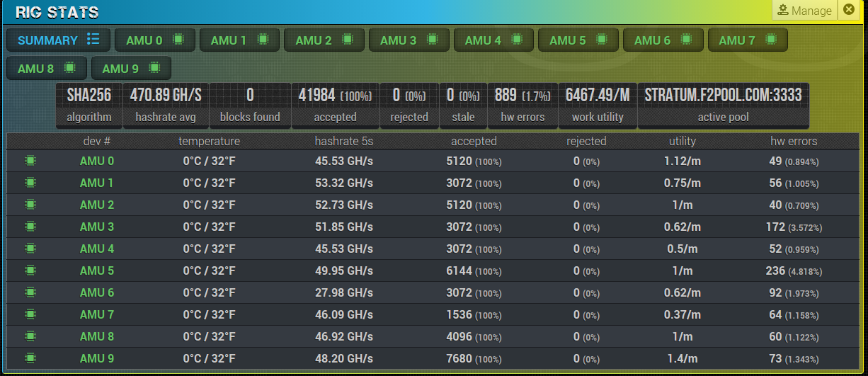The width and height of the screenshot is (868, 376).
Task: Click the chip icon in AMU 5 row
Action: pyautogui.click(x=30, y=270)
